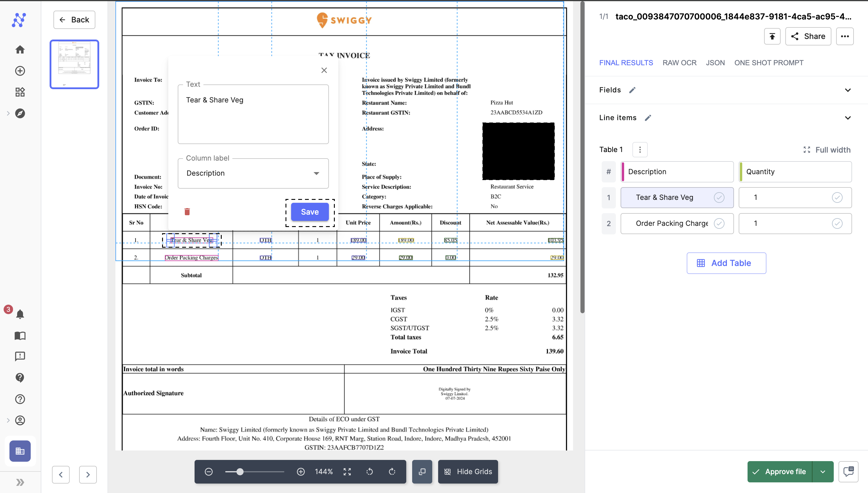Click the Back button

[74, 20]
